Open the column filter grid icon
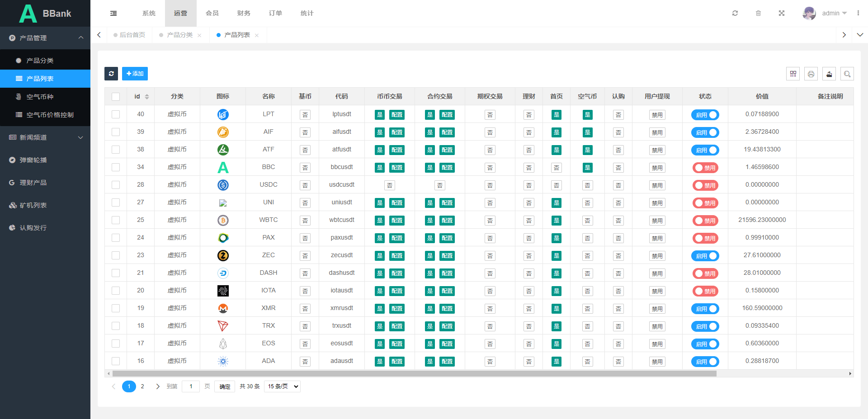Image resolution: width=868 pixels, height=419 pixels. [x=793, y=74]
